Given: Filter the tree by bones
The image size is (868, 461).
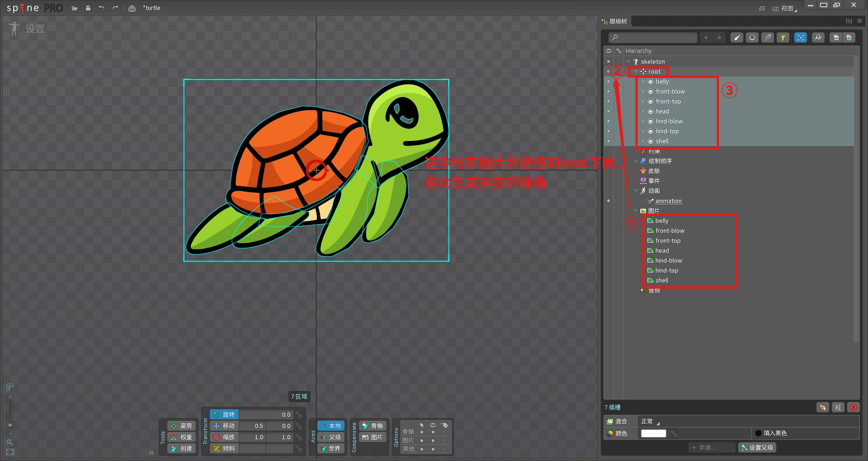Looking at the screenshot, I should click(x=737, y=38).
